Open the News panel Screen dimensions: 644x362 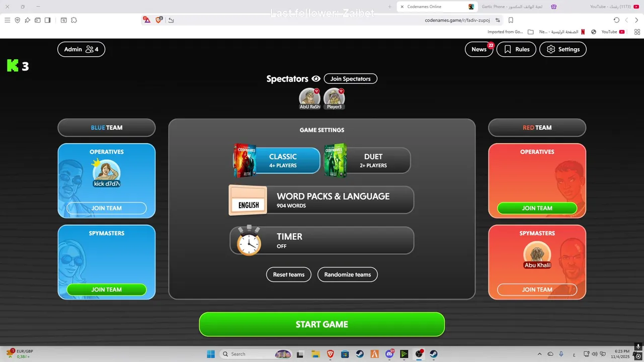479,49
